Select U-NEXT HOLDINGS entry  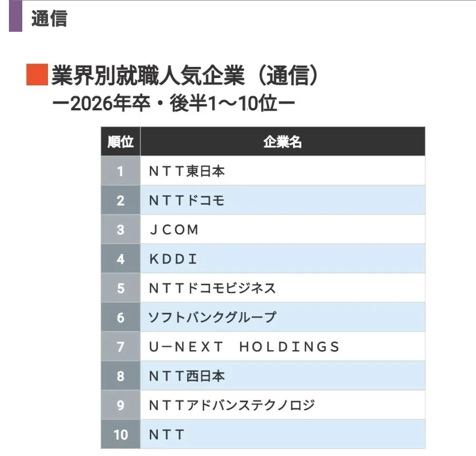[x=244, y=347]
